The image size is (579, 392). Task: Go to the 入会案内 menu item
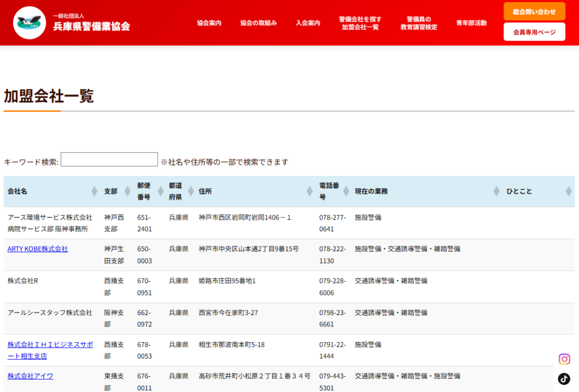(x=308, y=23)
